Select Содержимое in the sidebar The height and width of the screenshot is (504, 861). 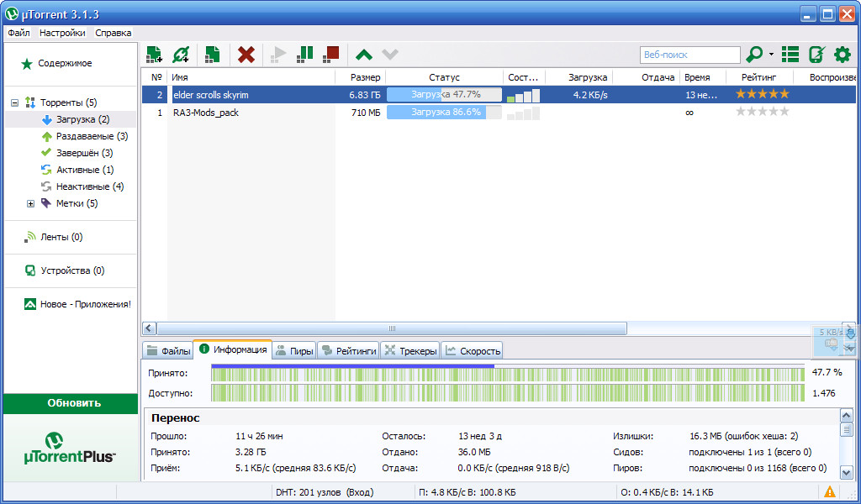pyautogui.click(x=65, y=64)
